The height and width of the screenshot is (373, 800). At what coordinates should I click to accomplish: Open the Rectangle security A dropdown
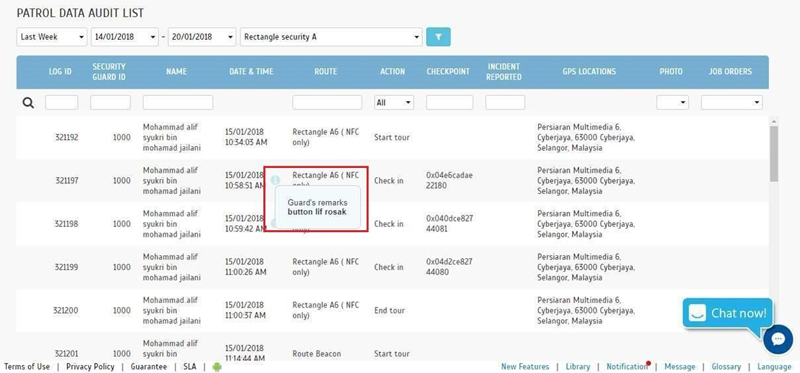point(331,37)
